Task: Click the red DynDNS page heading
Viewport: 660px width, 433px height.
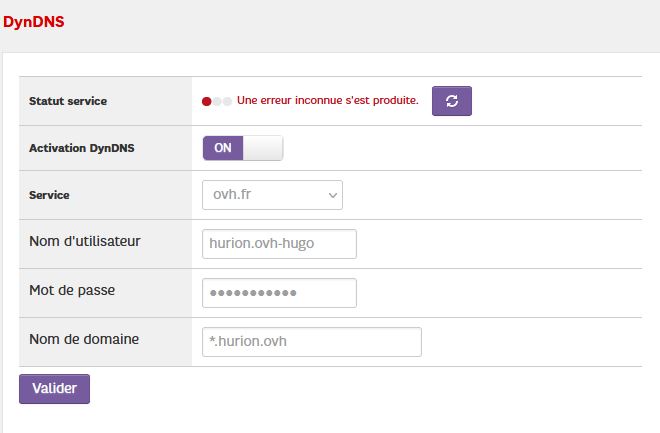Action: coord(34,21)
